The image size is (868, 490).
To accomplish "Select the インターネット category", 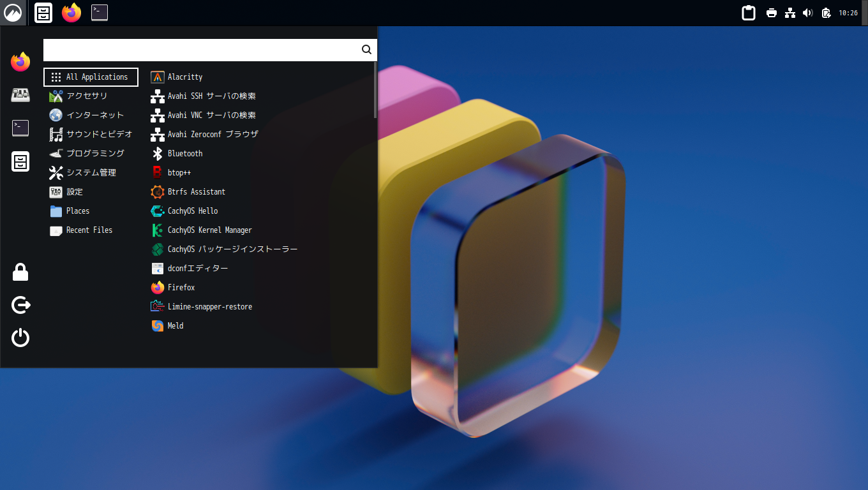I will coord(91,115).
